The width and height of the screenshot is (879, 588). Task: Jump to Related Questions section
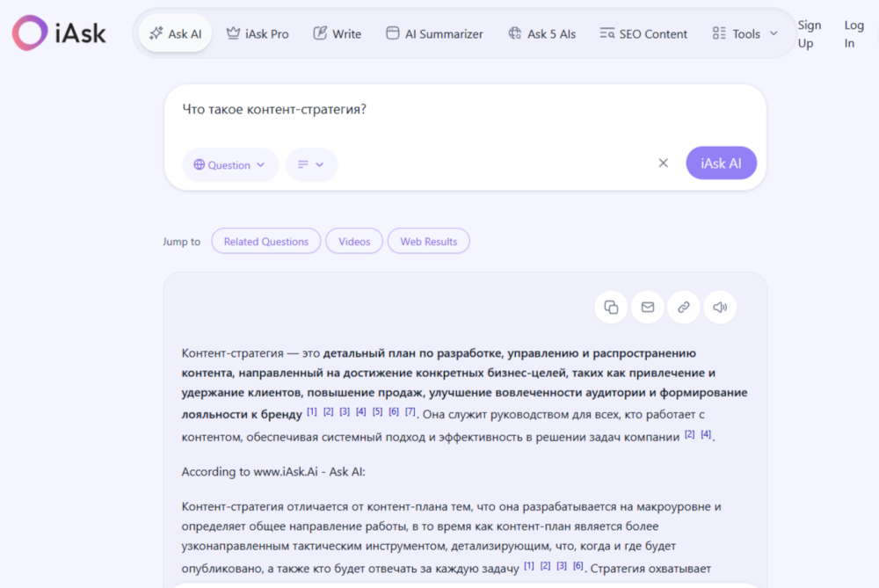pos(266,241)
